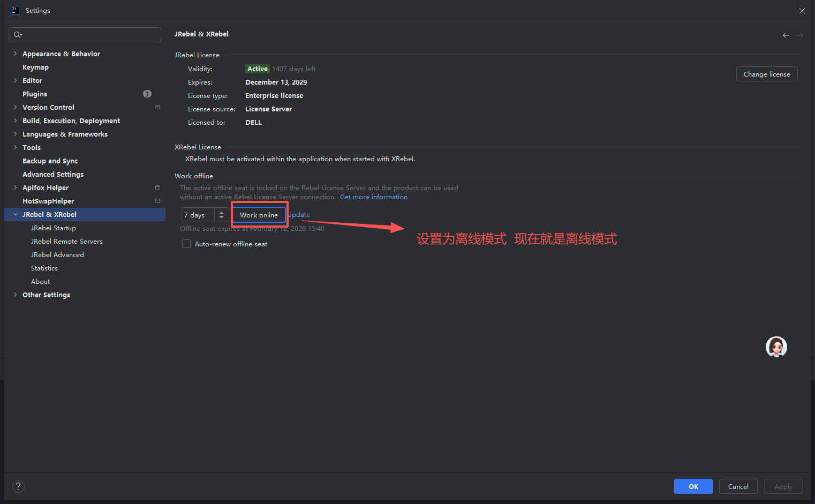
Task: Open Plugins settings page
Action: tap(35, 94)
